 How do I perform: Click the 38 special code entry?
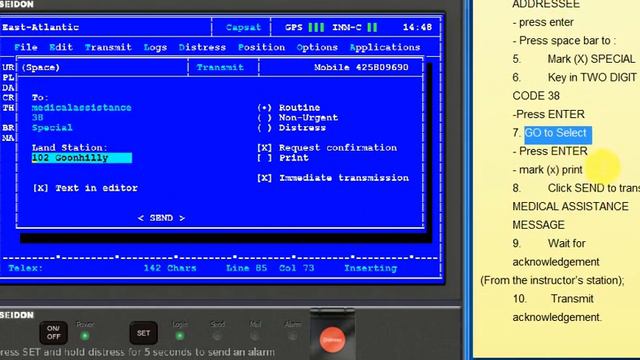38,118
